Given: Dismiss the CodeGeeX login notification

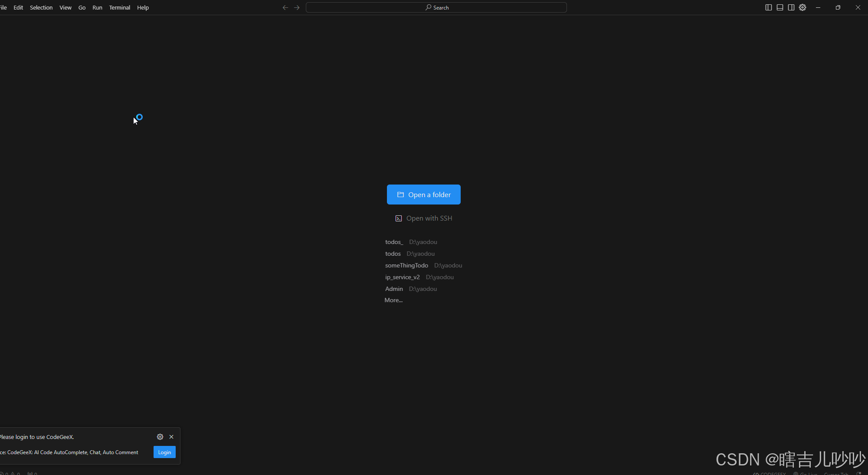Looking at the screenshot, I should pyautogui.click(x=171, y=437).
